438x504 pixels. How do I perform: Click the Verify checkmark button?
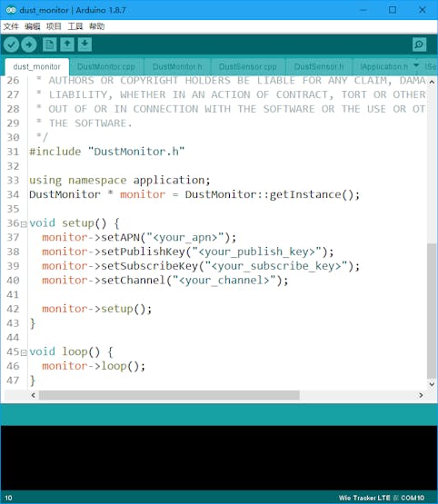click(11, 44)
